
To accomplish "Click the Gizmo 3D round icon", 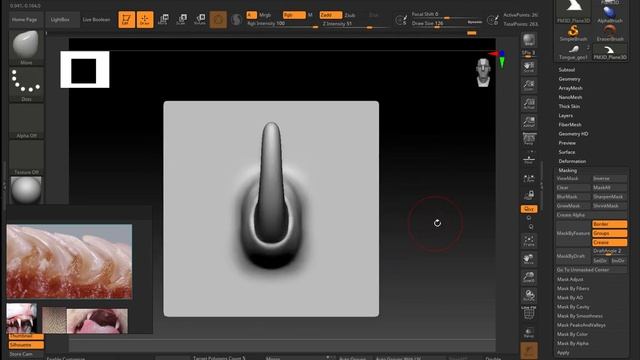I will tap(218, 20).
